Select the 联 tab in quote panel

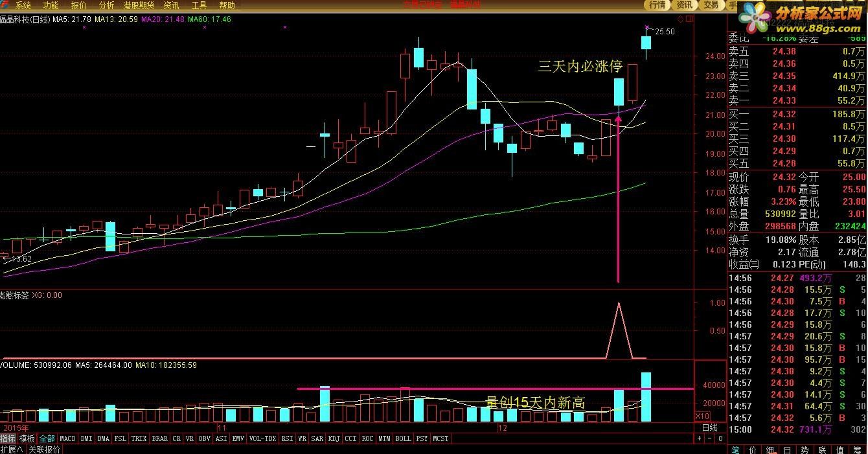click(x=822, y=449)
